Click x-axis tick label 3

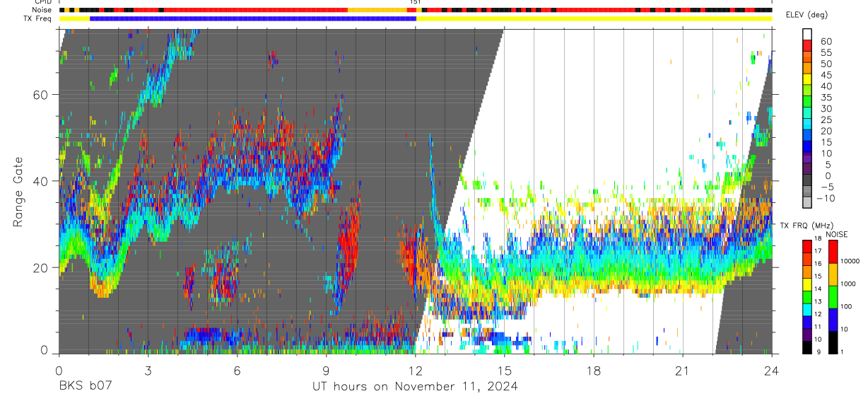[x=148, y=371]
